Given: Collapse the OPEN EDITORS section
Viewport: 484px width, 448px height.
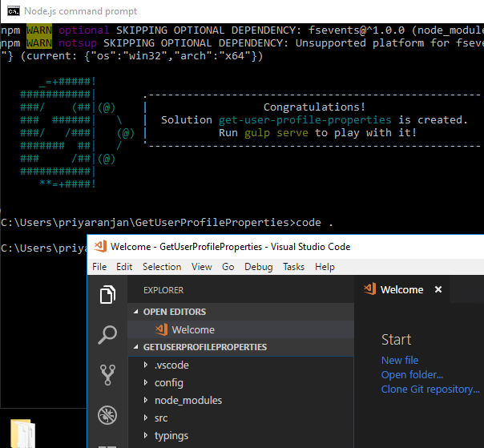Looking at the screenshot, I should point(135,312).
